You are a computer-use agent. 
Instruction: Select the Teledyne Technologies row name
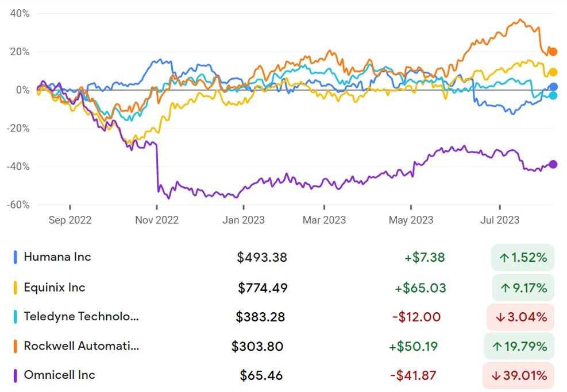(x=82, y=316)
